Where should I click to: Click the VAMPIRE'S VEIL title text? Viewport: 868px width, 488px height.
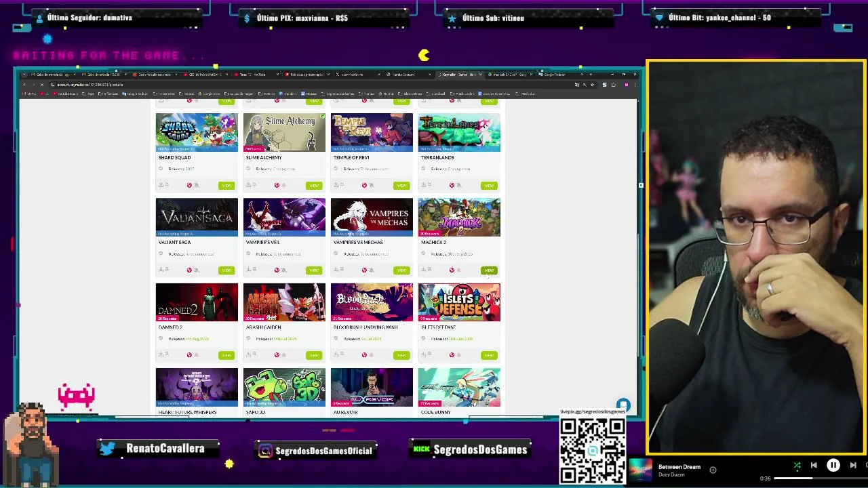coord(263,242)
